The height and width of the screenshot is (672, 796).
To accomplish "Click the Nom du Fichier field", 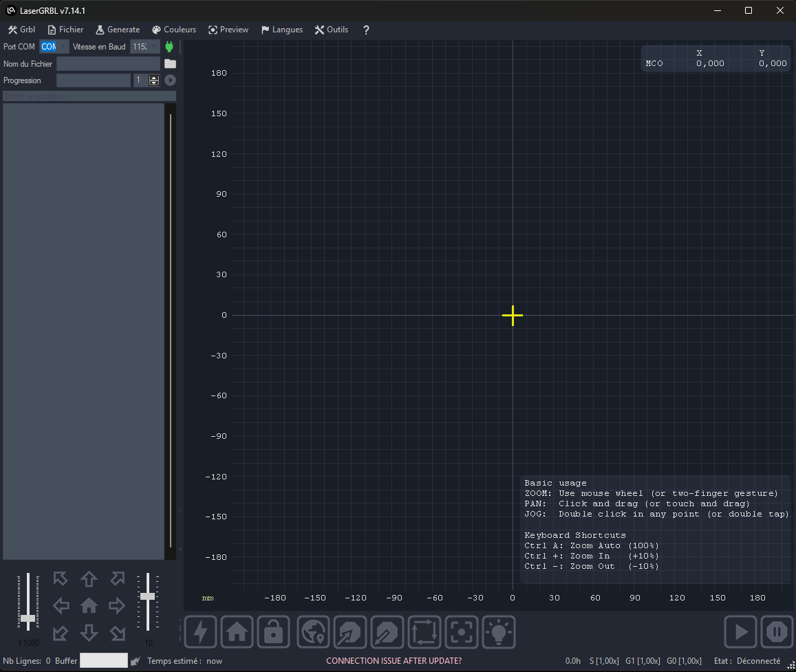I will (x=108, y=63).
